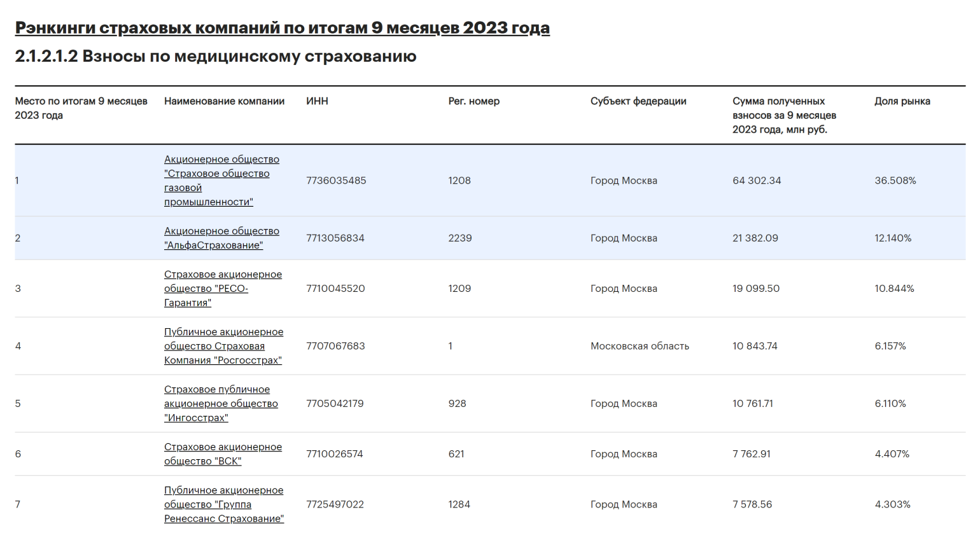Click registration number 621
The image size is (980, 552).
pos(456,454)
